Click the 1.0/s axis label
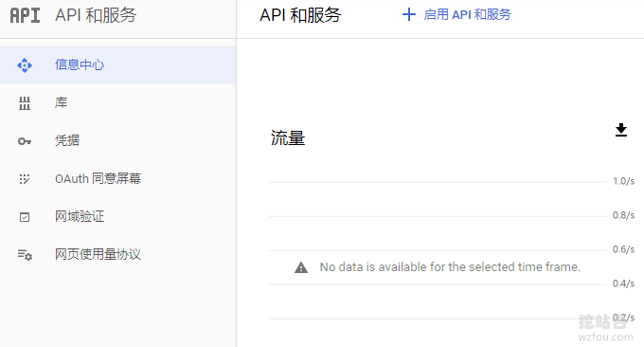 [x=623, y=181]
